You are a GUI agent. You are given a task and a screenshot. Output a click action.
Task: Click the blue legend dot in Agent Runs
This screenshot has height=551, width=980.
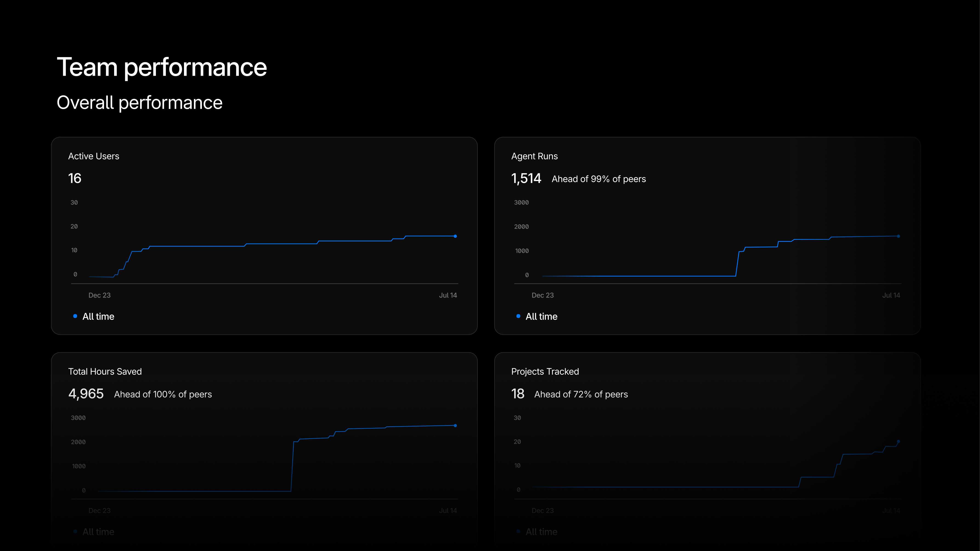(518, 316)
